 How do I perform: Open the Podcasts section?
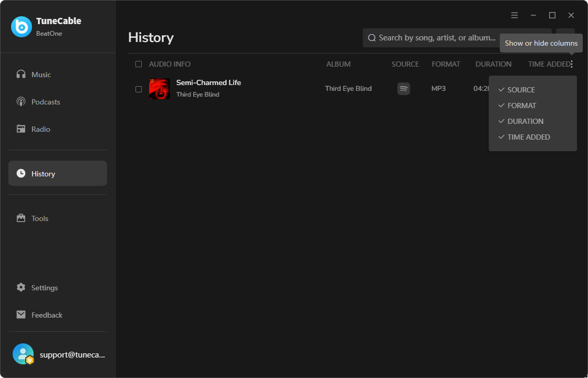pyautogui.click(x=58, y=102)
